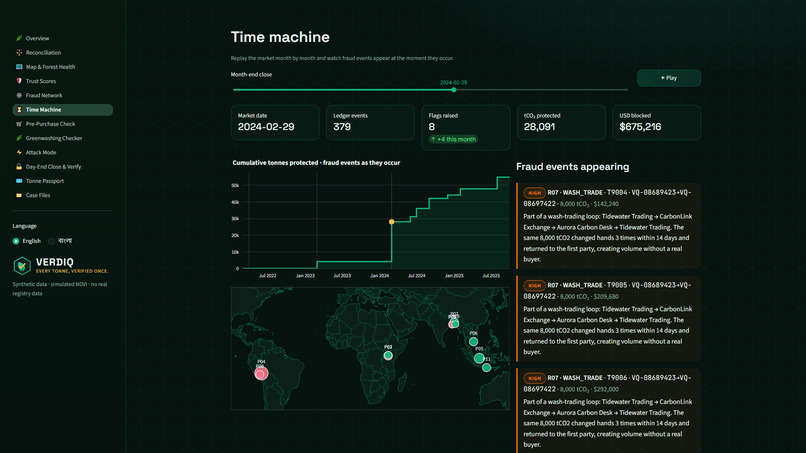This screenshot has height=453, width=806.
Task: Click the Ledger events value 379
Action: tap(342, 127)
